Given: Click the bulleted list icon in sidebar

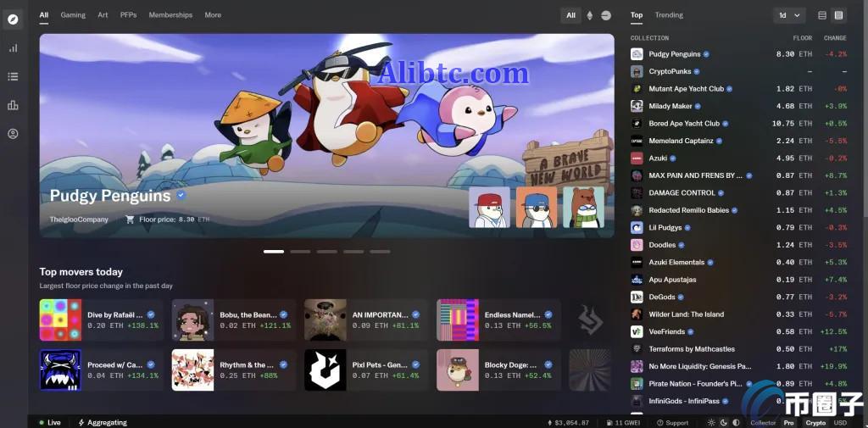Looking at the screenshot, I should (13, 76).
